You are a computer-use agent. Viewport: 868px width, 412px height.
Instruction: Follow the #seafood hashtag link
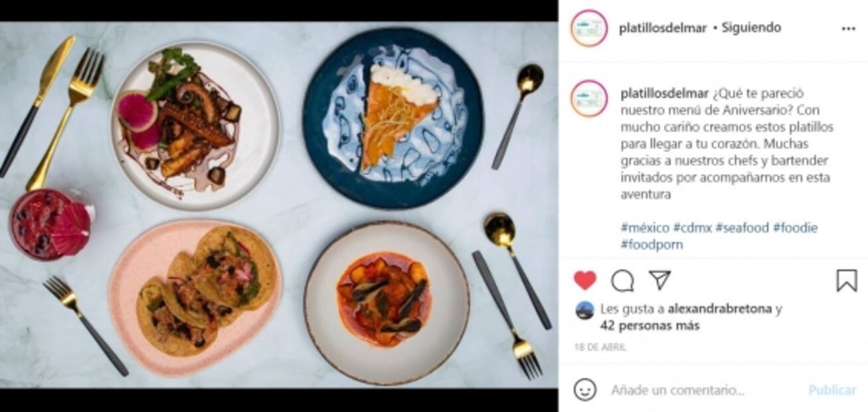pyautogui.click(x=742, y=228)
